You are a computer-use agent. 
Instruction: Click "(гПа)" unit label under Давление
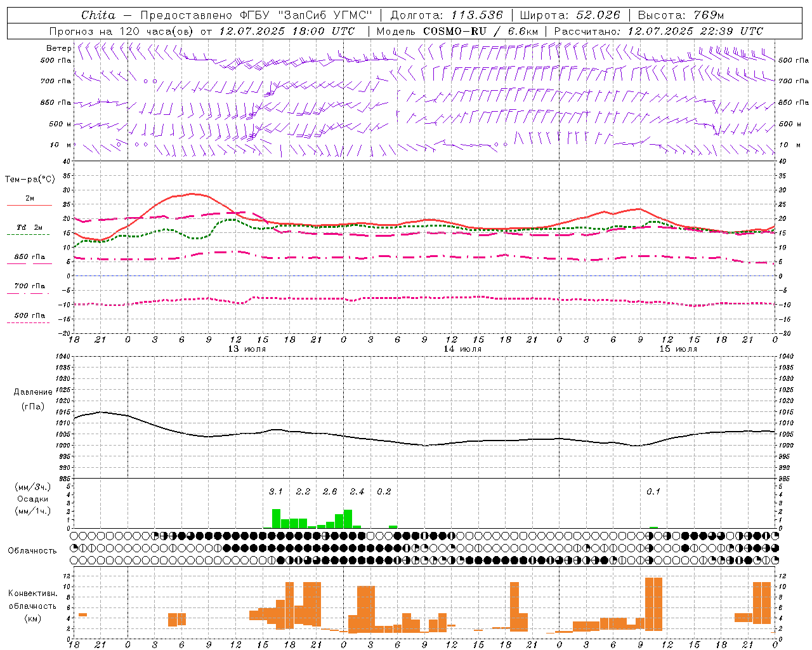tap(33, 407)
